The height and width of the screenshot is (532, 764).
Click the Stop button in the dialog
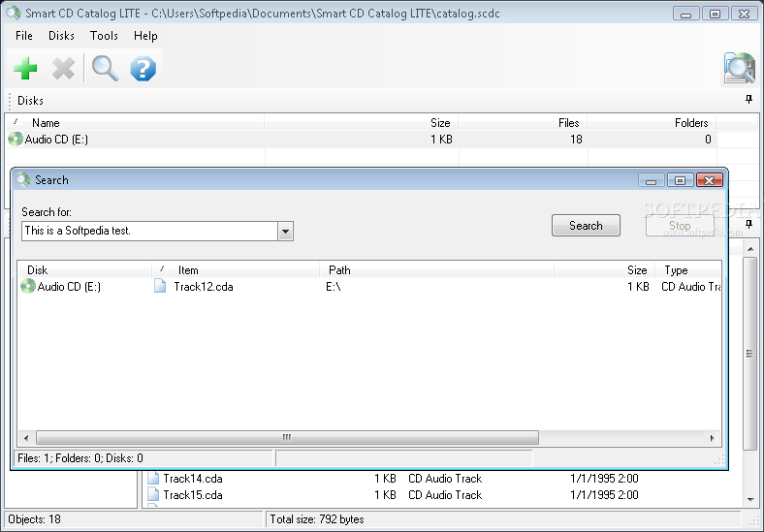(x=680, y=226)
